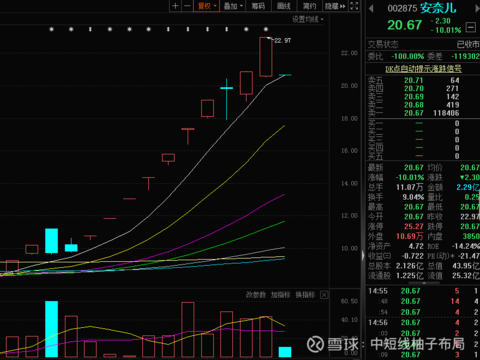This screenshot has height=360, width=480.
Task: Click 加指标 to add indicator
Action: point(281,295)
